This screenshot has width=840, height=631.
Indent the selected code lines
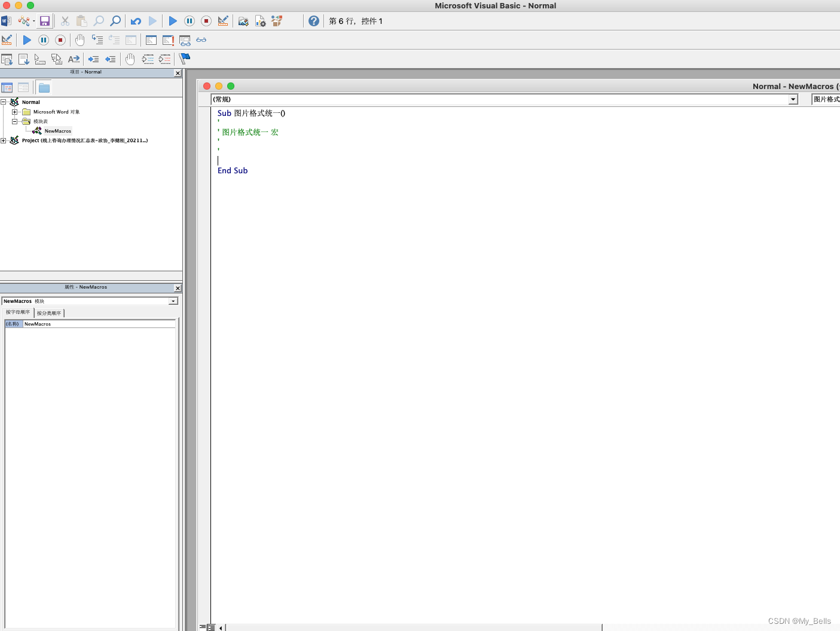pyautogui.click(x=94, y=59)
